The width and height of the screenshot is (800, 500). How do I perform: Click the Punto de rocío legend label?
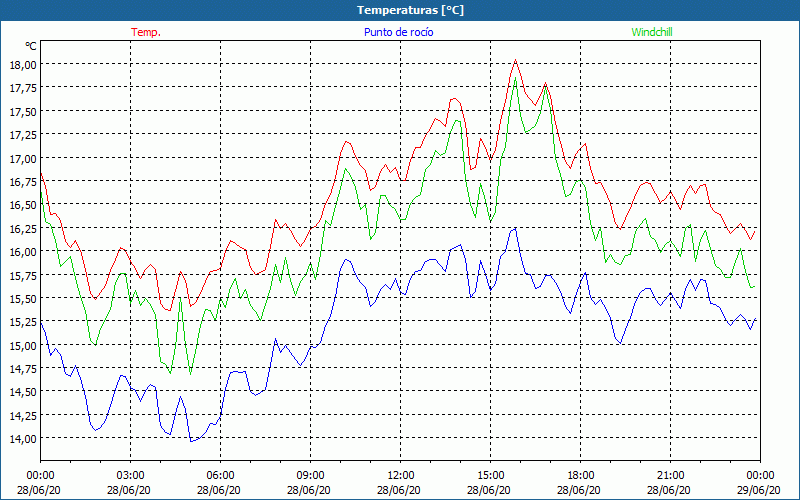click(x=398, y=32)
